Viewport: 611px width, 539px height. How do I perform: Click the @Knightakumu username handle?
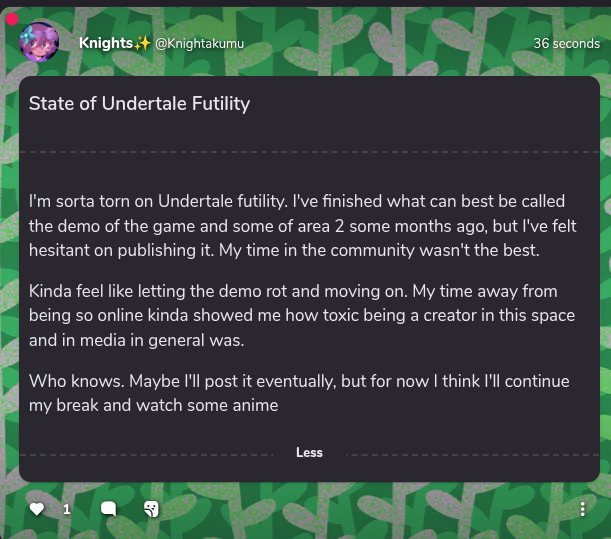[200, 44]
